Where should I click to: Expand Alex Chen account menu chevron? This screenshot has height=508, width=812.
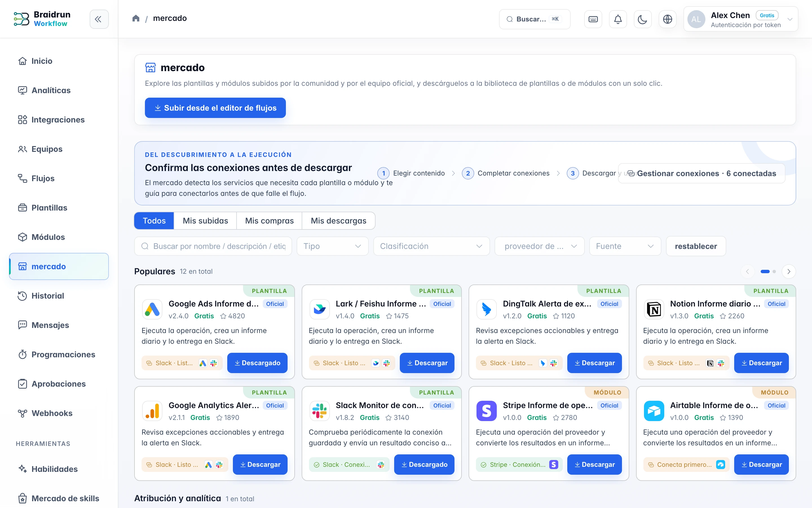click(790, 19)
